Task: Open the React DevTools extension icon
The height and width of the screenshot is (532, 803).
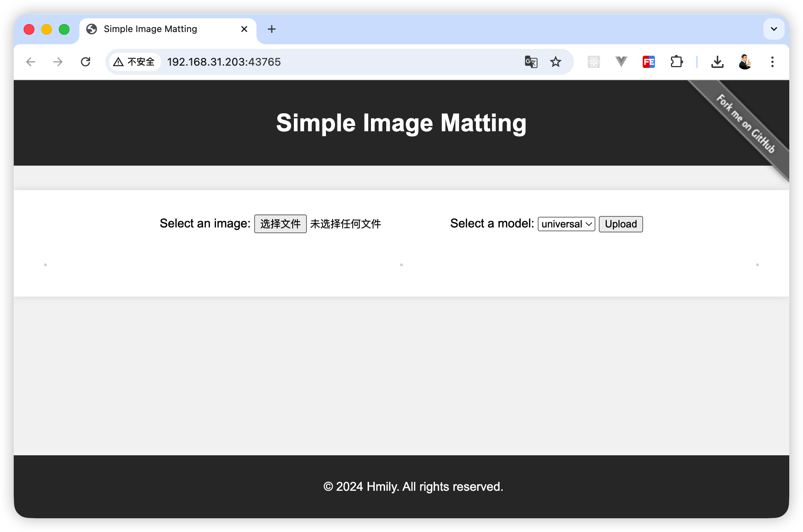Action: coord(594,62)
